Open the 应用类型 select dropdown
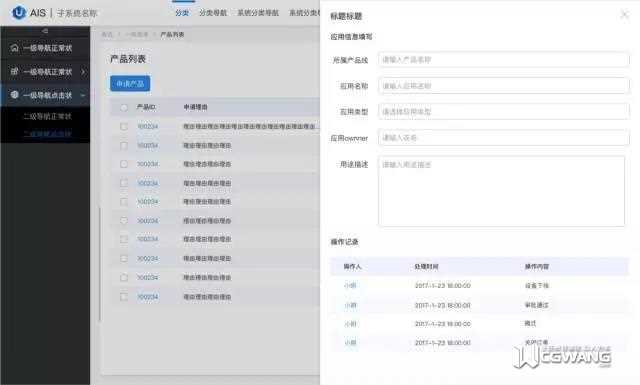The width and height of the screenshot is (640, 385). pyautogui.click(x=504, y=111)
